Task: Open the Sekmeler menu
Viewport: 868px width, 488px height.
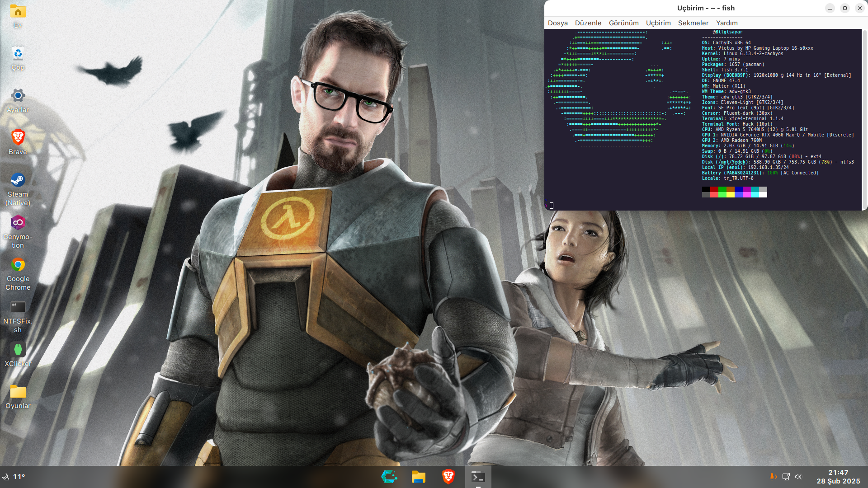Action: (693, 23)
